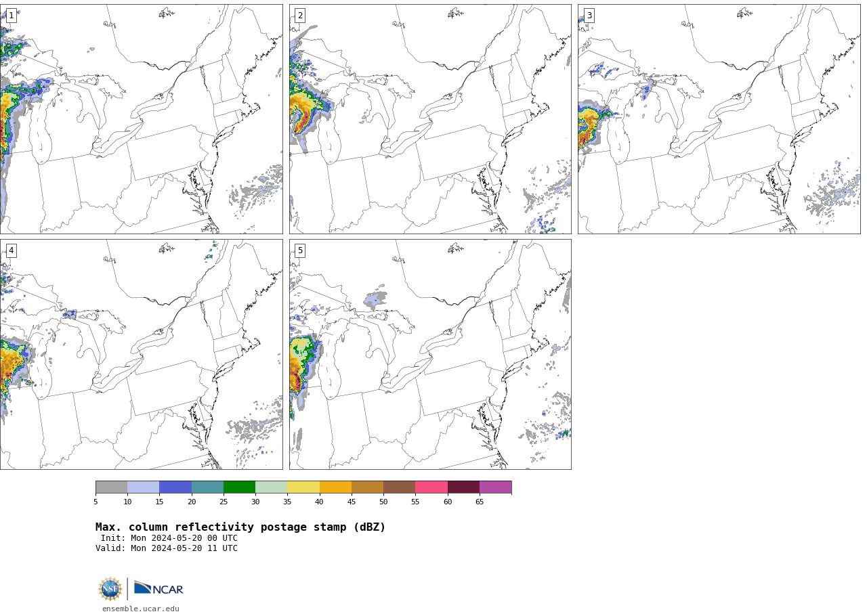Click the colorbar tick label 30
This screenshot has height=616, width=867.
255,502
